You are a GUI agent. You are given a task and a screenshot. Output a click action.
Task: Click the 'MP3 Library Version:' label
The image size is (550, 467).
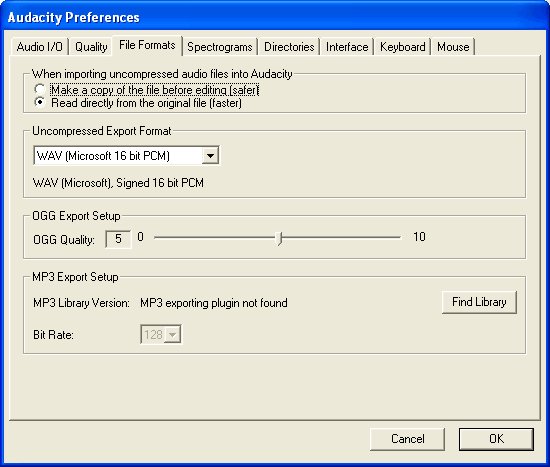click(x=81, y=303)
